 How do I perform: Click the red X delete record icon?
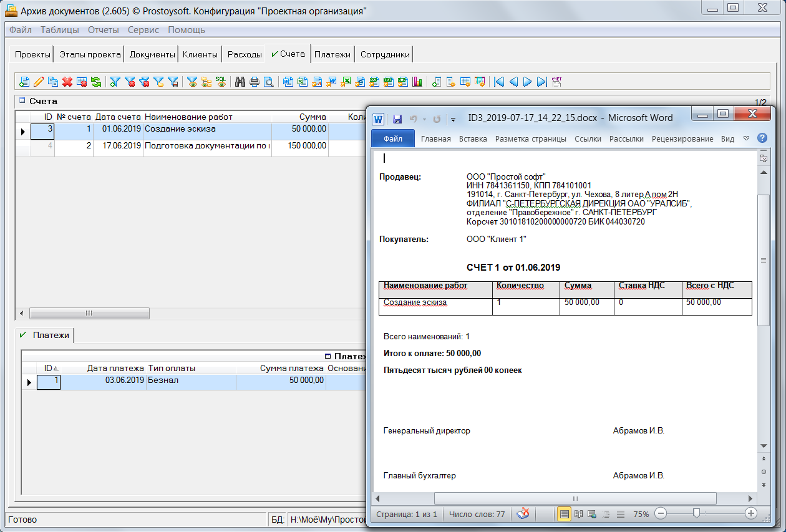click(67, 82)
